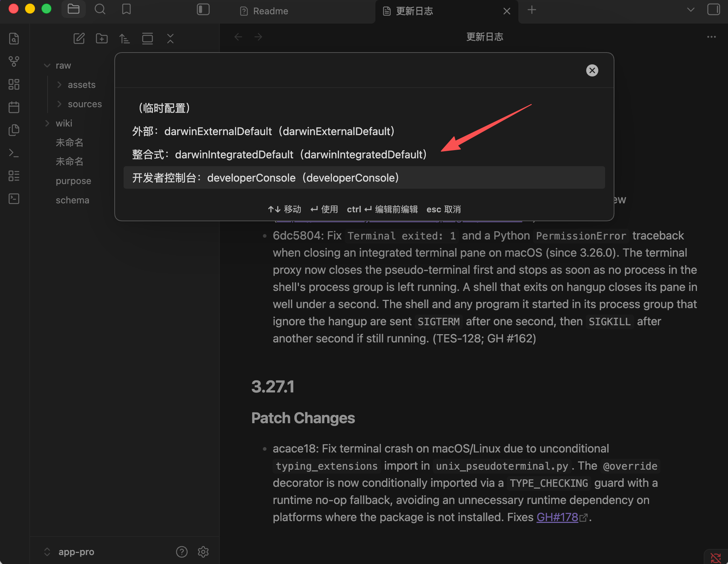
Task: Create a new folder icon
Action: (102, 38)
